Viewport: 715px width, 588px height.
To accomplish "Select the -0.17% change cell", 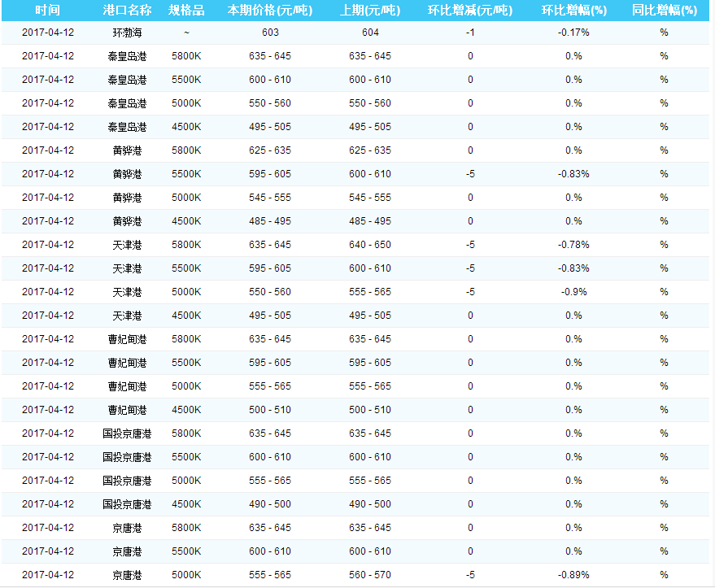I will tap(573, 33).
